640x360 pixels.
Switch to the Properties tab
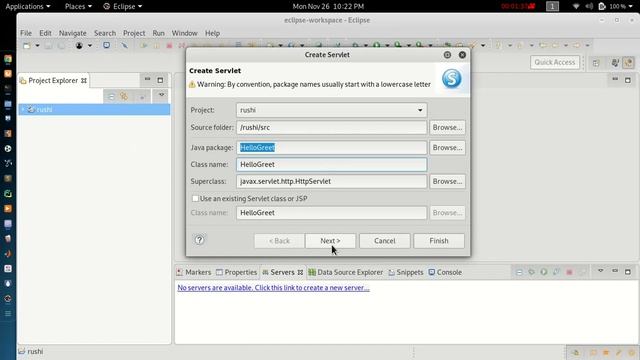click(x=237, y=272)
